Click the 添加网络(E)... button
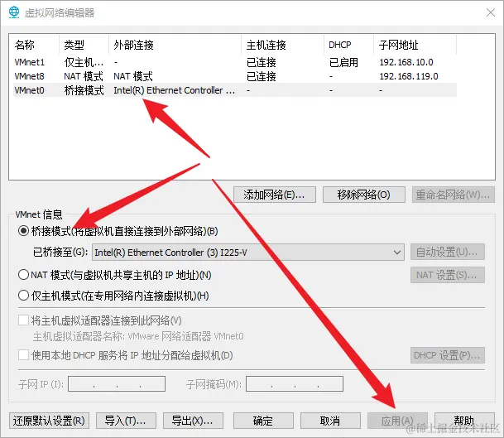The image size is (504, 438). [275, 195]
